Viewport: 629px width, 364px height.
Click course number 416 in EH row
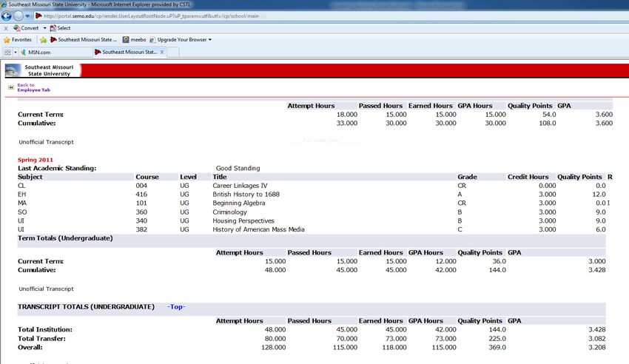(141, 195)
